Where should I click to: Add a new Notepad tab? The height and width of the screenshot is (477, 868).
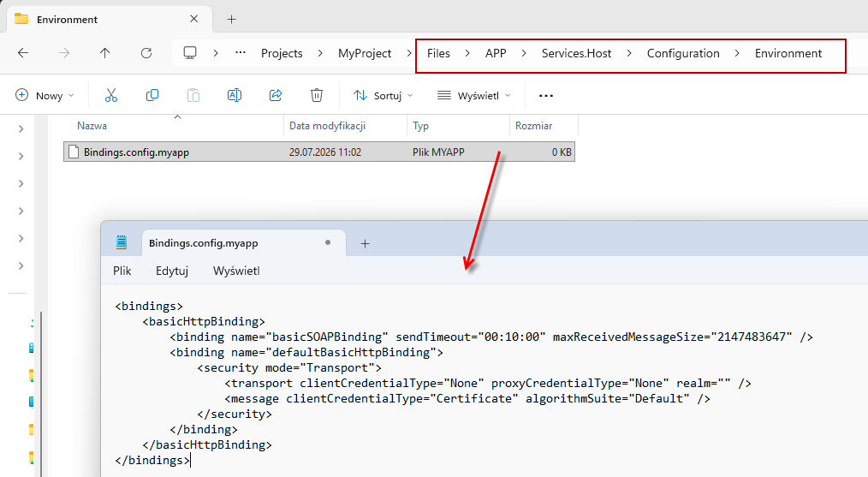click(365, 243)
